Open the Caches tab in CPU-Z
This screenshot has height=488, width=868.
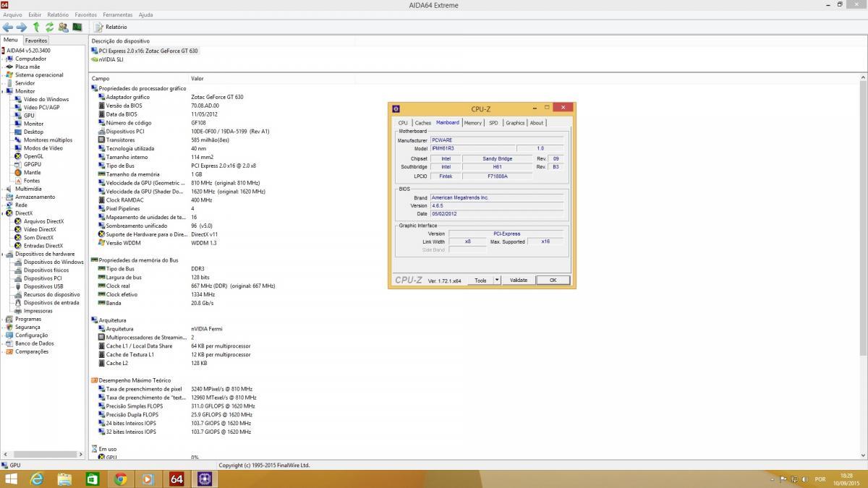(423, 123)
